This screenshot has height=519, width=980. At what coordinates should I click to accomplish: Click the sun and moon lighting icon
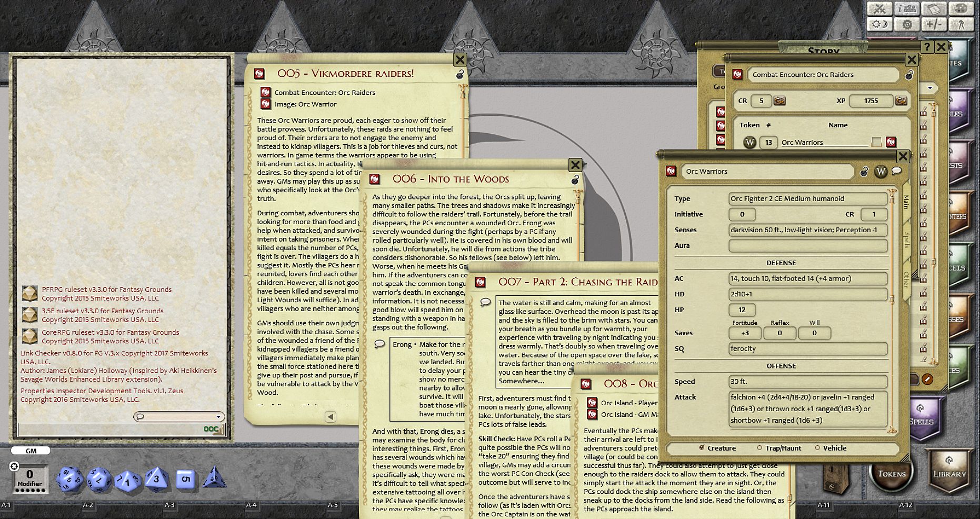879,24
